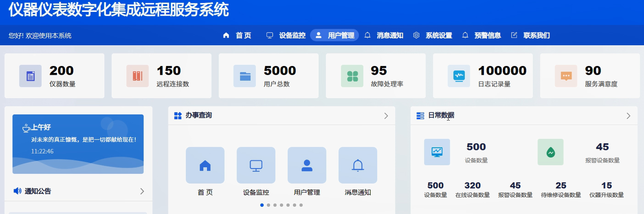Click the 200 仪器数量 value
Viewport: 644px width, 214px height.
point(61,71)
